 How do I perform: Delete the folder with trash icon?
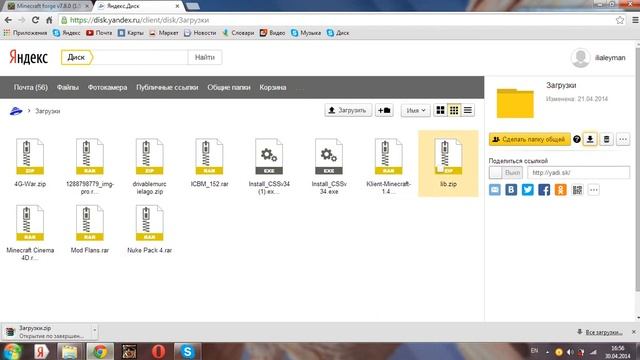click(x=607, y=139)
